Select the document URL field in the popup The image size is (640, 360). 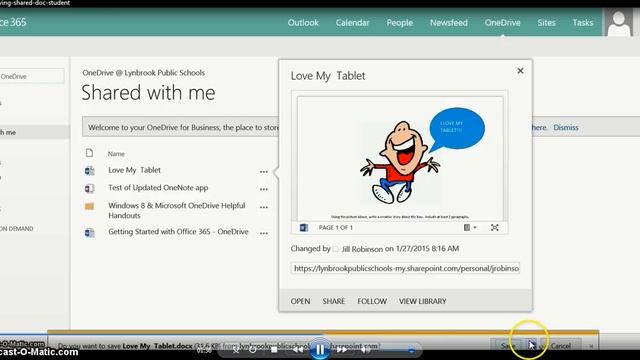click(405, 268)
